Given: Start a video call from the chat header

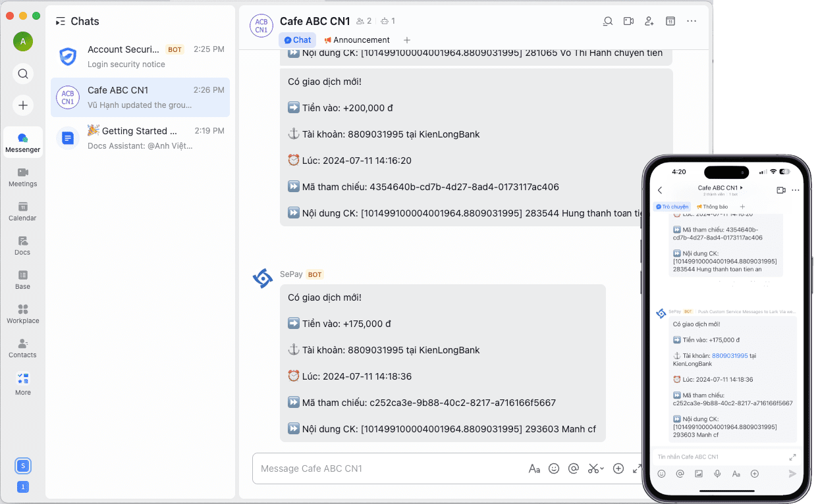Looking at the screenshot, I should [628, 21].
